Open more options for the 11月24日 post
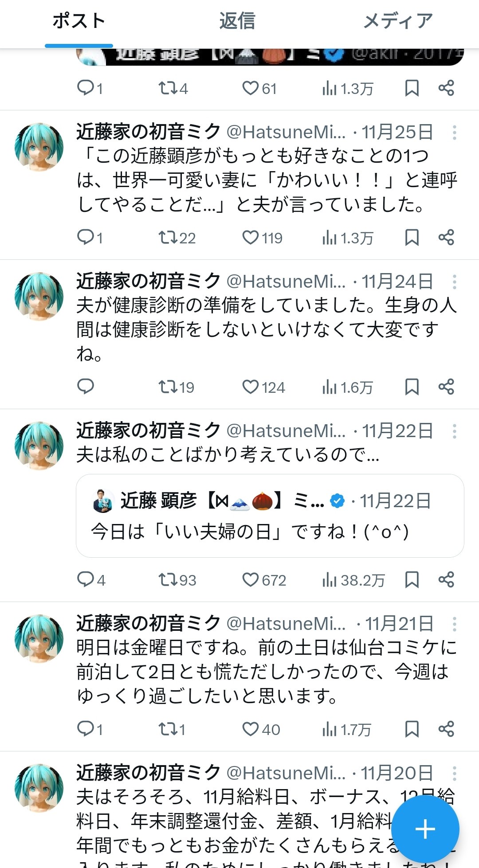Viewport: 479px width, 868px height. 454,282
